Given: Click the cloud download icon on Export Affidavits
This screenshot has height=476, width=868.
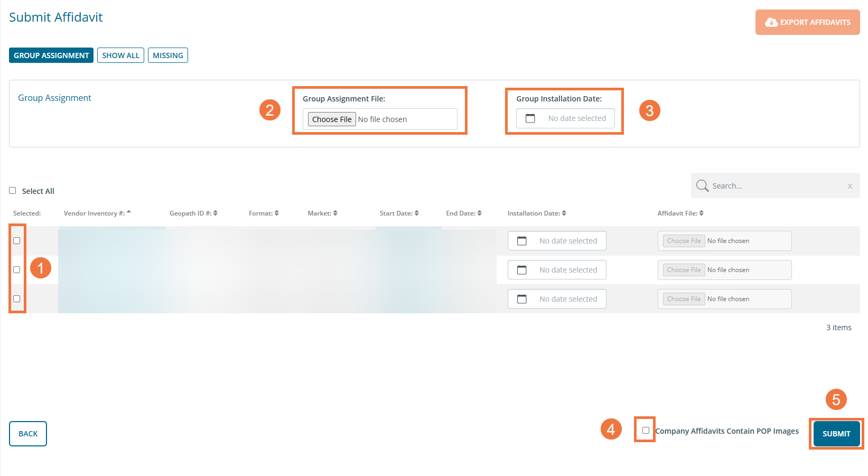Looking at the screenshot, I should tap(771, 22).
